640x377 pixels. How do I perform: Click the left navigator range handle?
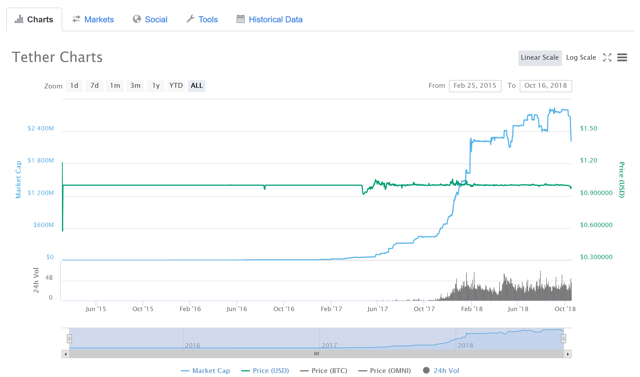click(69, 339)
